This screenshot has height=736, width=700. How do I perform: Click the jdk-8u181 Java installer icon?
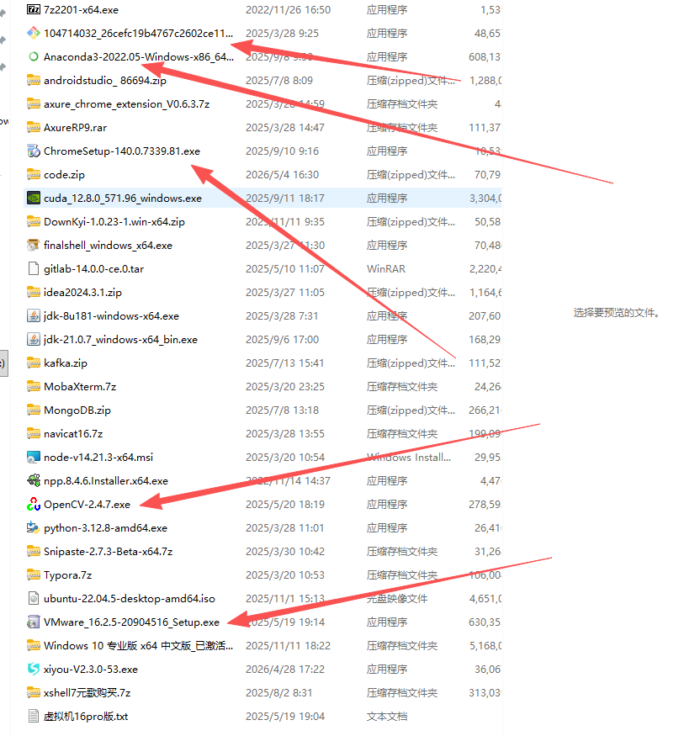(x=34, y=315)
